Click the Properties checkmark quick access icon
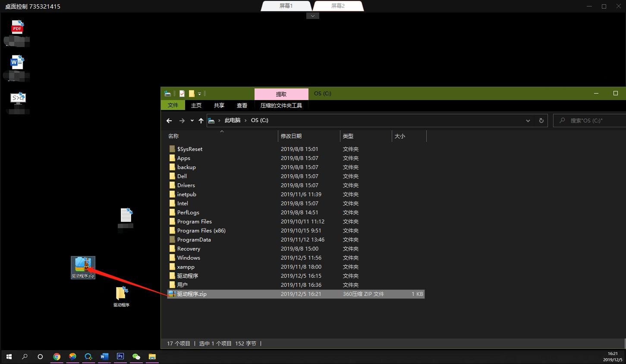626x364 pixels. click(182, 94)
